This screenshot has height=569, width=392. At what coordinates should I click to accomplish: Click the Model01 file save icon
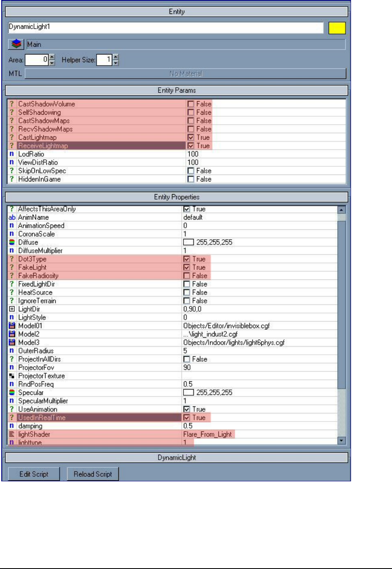point(12,326)
